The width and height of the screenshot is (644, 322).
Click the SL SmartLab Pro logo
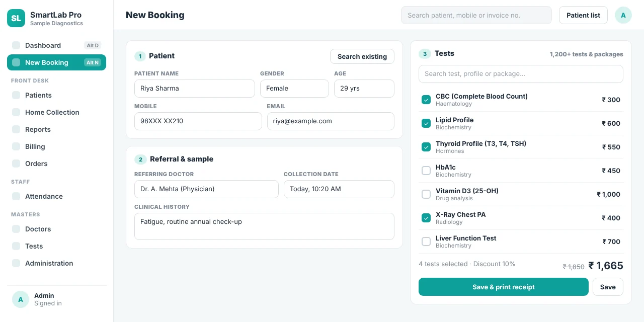coord(16,18)
